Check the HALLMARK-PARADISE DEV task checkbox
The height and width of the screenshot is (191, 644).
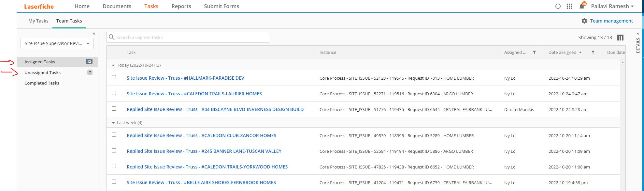114,77
